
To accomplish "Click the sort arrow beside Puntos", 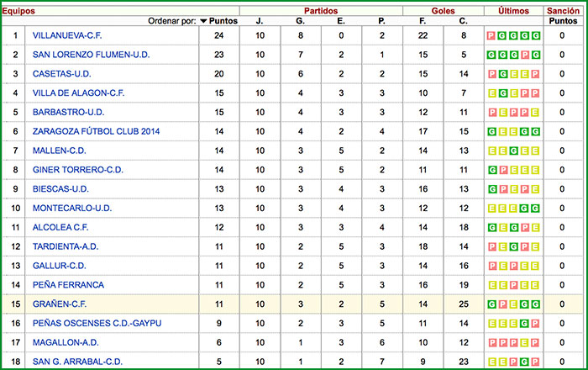I will pos(204,21).
